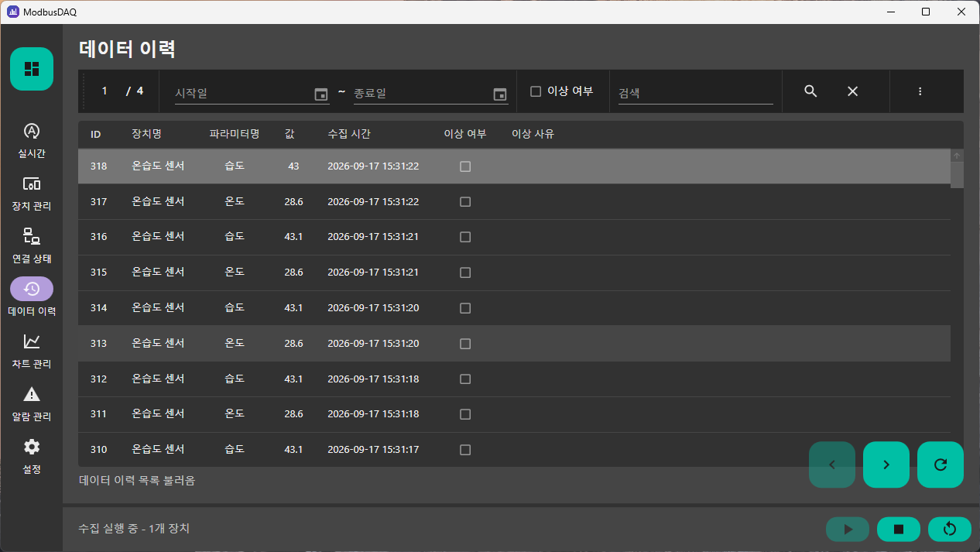Sort by 값 column header
Screen dimensions: 980x552
click(x=290, y=134)
